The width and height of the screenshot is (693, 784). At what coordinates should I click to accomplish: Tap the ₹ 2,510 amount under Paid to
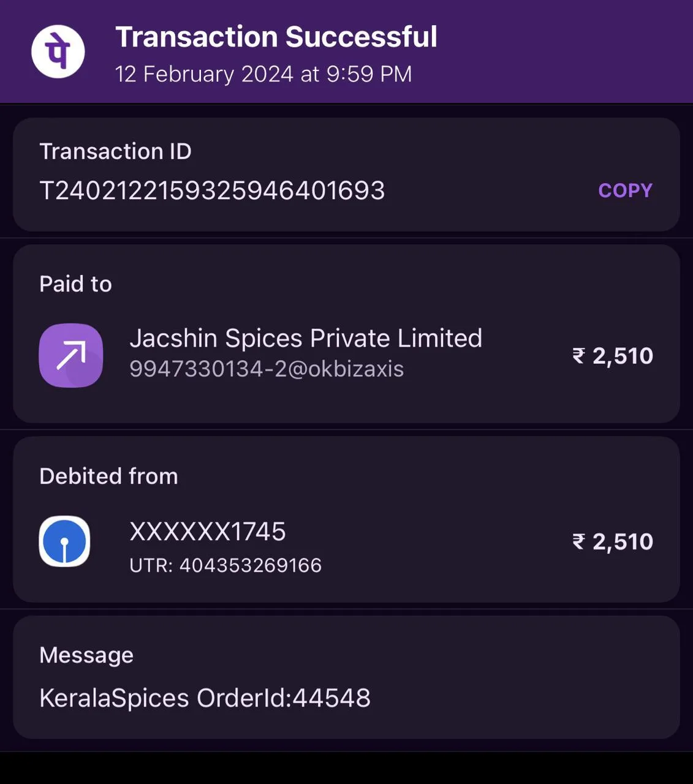pos(613,356)
